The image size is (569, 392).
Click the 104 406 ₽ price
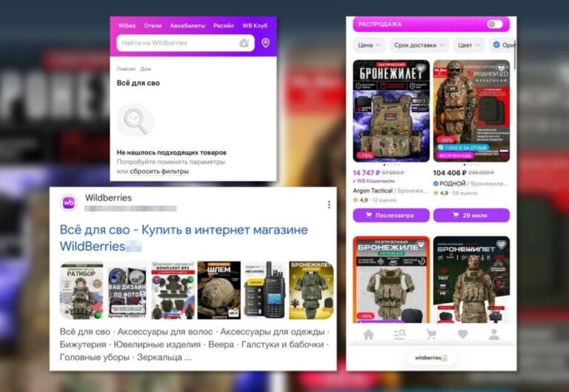coord(449,173)
